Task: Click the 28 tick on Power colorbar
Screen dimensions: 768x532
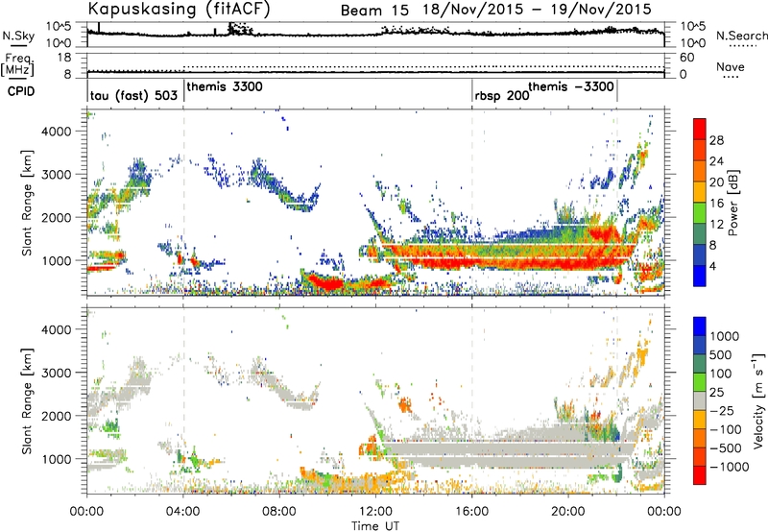Action: coord(716,140)
